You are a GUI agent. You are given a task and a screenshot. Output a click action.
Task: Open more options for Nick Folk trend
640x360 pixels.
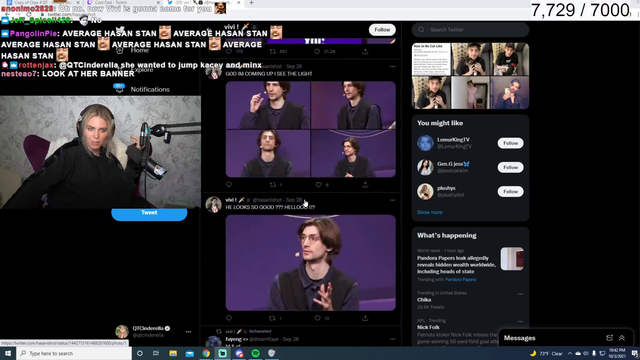pyautogui.click(x=520, y=321)
